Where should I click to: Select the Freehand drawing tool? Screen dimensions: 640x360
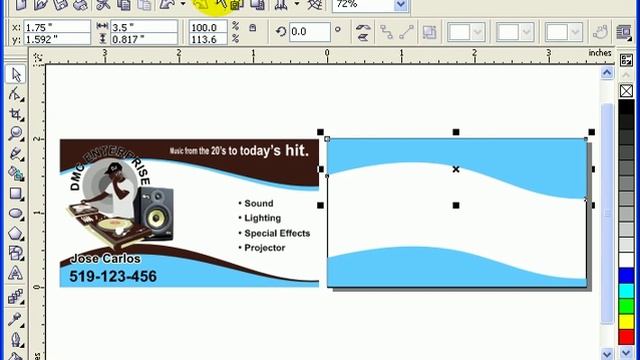pyautogui.click(x=16, y=154)
